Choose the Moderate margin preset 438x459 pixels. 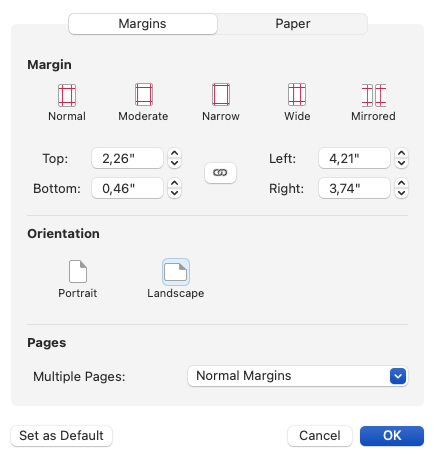[x=144, y=95]
